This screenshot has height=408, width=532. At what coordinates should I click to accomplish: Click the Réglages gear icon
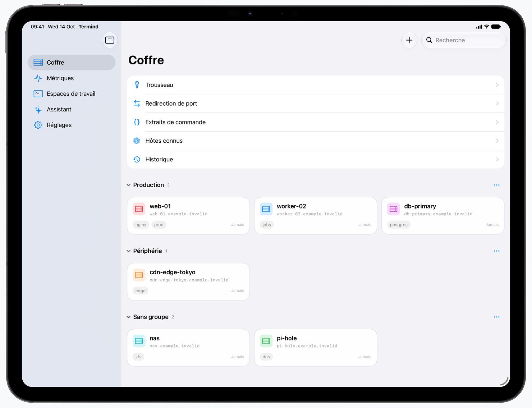click(38, 125)
